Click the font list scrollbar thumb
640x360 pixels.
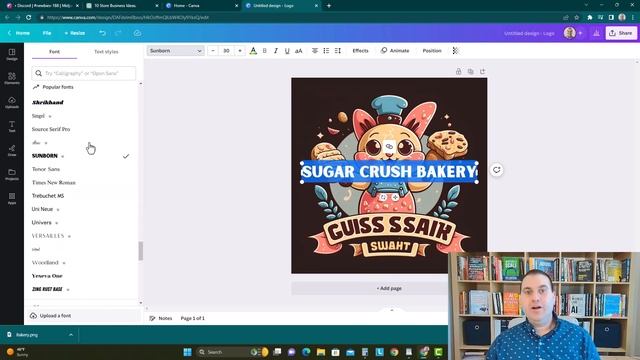coord(141,251)
